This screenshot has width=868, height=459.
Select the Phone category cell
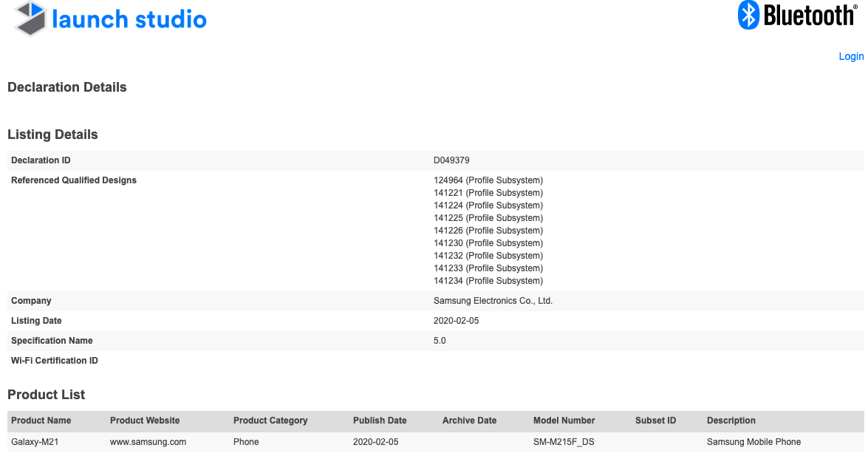[246, 443]
